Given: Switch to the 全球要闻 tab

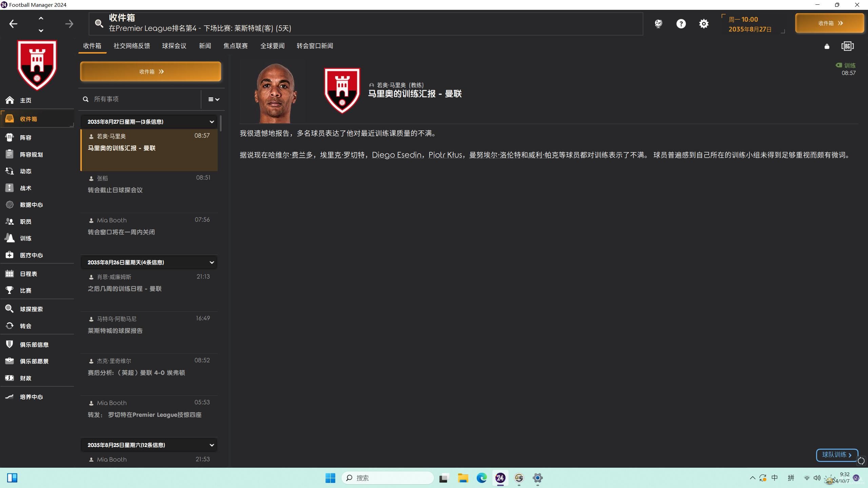Looking at the screenshot, I should 272,46.
